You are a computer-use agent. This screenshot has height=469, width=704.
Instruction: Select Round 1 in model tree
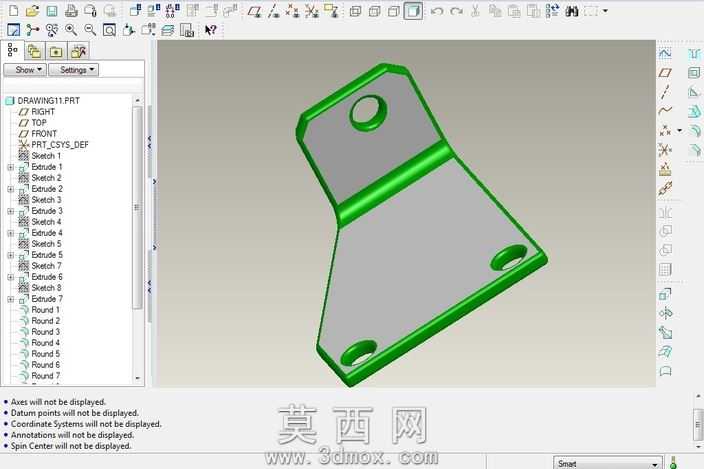click(x=40, y=310)
